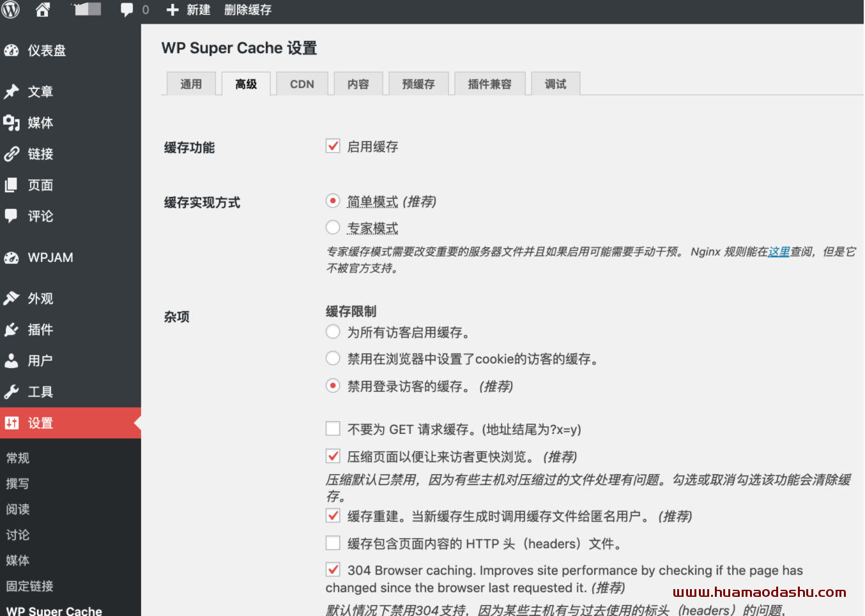Open the WordPress logo menu
The width and height of the screenshot is (865, 616).
click(x=11, y=10)
